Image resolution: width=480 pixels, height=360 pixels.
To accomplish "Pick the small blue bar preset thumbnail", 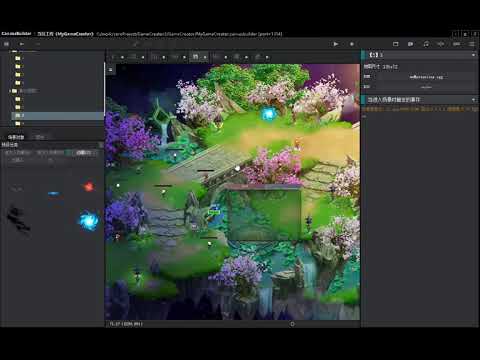I will click(x=53, y=193).
